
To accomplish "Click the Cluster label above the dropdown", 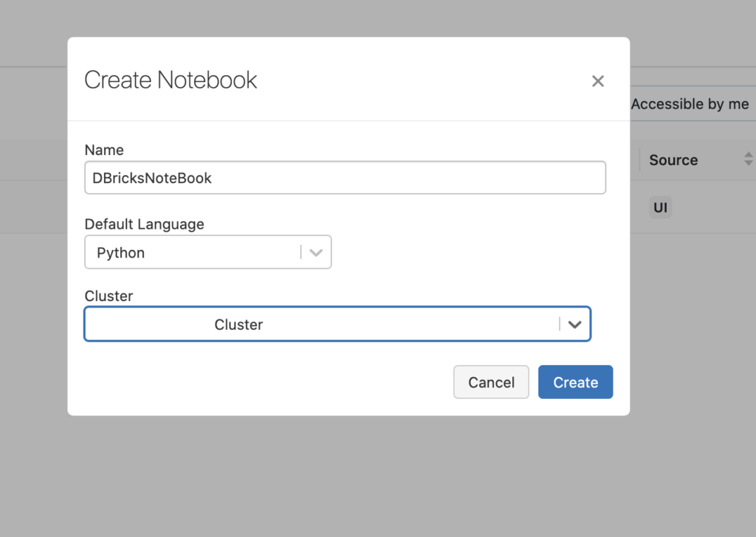I will (x=109, y=296).
